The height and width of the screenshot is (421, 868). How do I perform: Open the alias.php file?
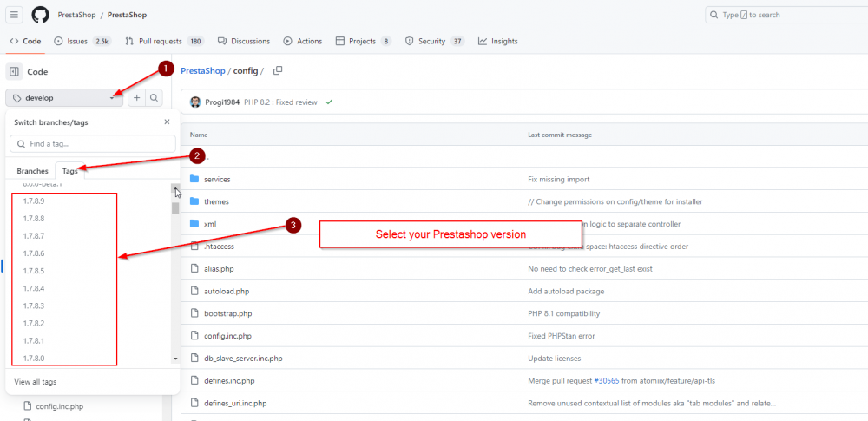coord(219,269)
